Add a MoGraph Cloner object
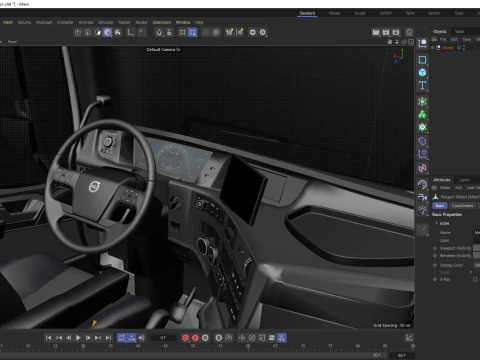The image size is (480, 360). (x=422, y=114)
